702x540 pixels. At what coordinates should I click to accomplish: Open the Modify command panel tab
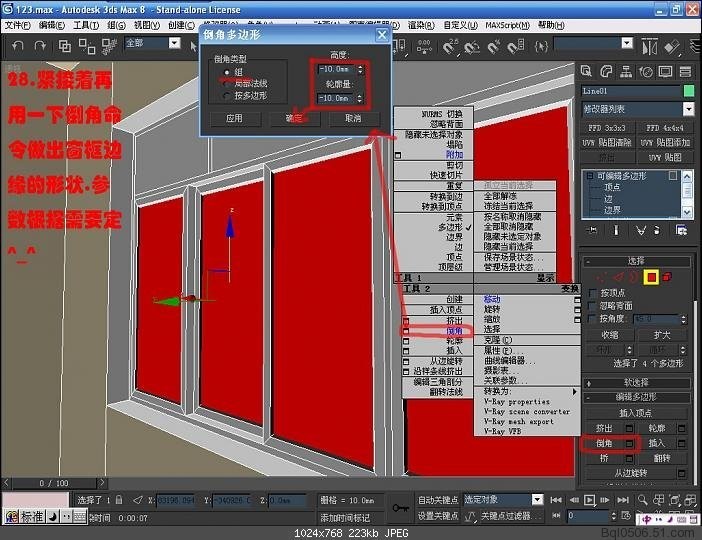(606, 71)
